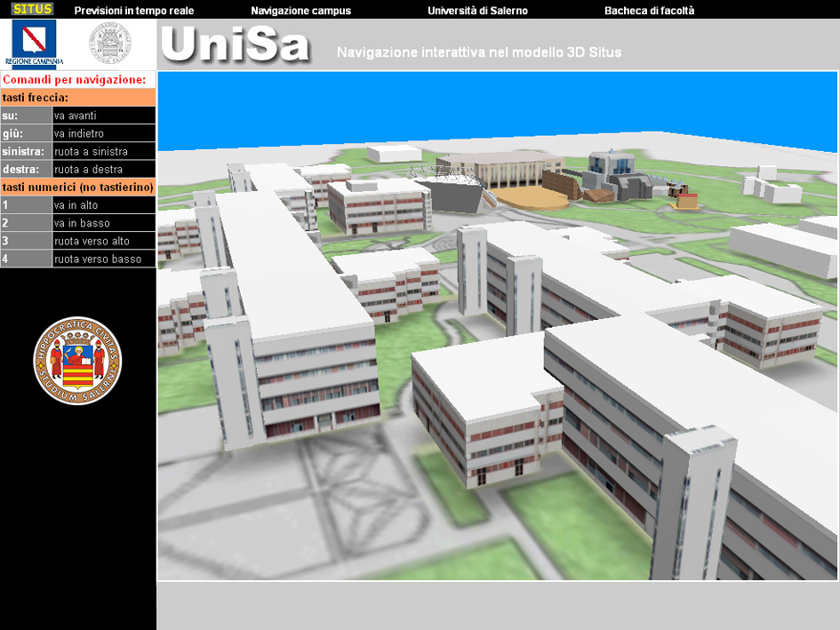The image size is (840, 630).
Task: Click the round university seal next to Regione Campania
Action: tap(110, 43)
